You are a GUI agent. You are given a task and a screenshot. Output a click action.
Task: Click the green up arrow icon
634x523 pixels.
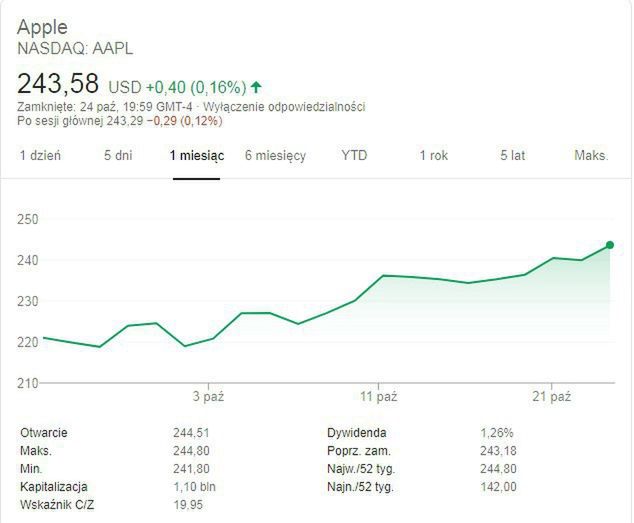pos(256,86)
